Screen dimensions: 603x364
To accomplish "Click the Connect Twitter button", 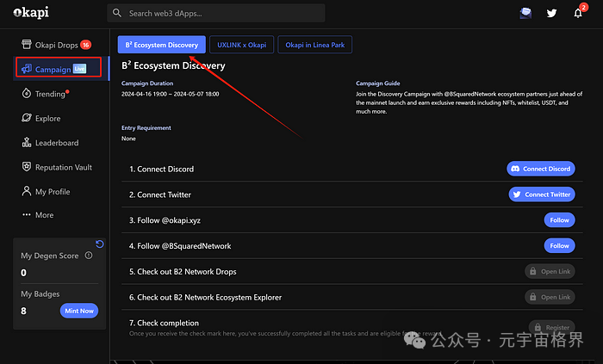I will (542, 194).
